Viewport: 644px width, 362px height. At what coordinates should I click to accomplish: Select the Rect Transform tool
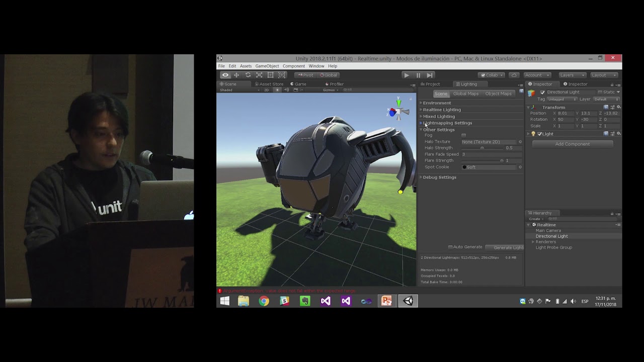(x=271, y=75)
